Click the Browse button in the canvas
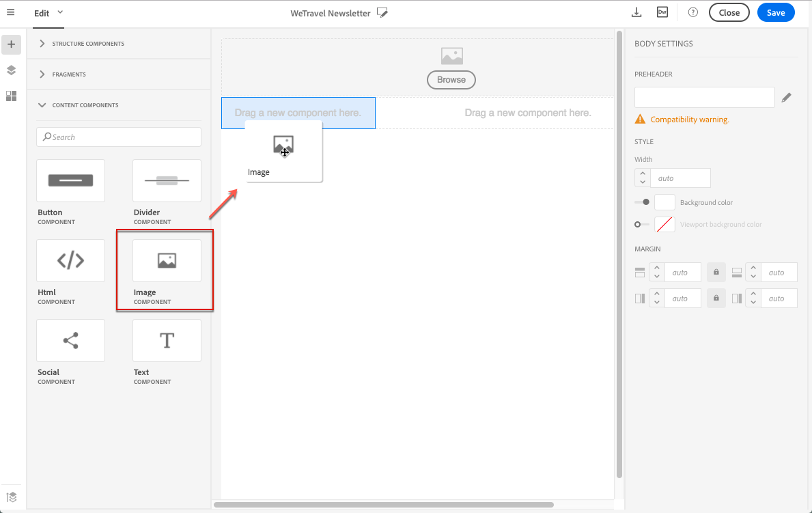 [451, 80]
